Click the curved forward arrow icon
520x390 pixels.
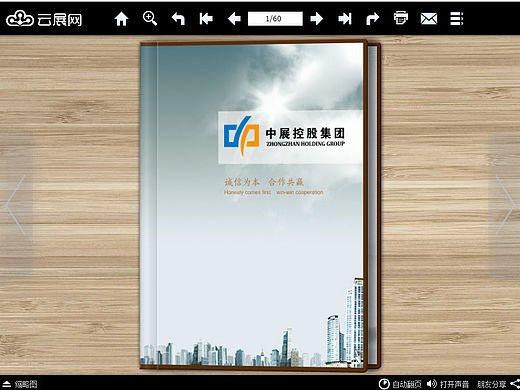click(x=373, y=19)
